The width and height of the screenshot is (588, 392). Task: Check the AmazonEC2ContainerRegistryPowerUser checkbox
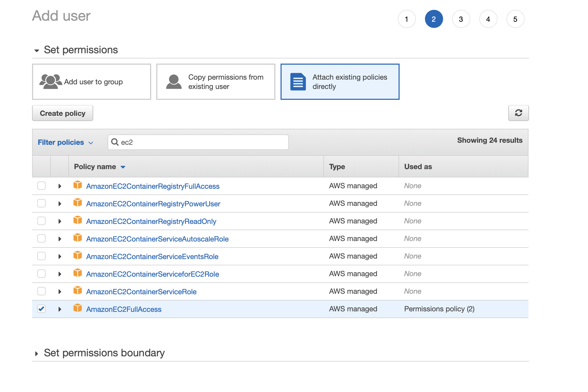click(41, 203)
